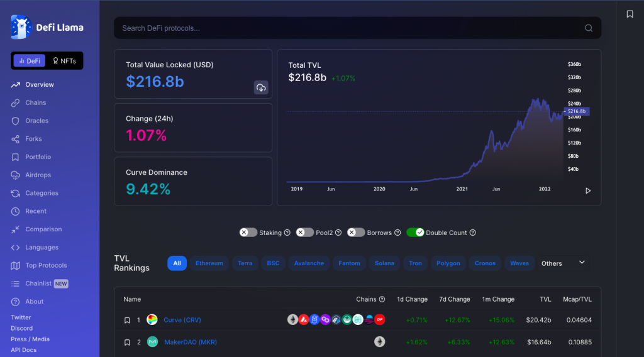Turn off the Double Count switch
This screenshot has height=357, width=644.
(415, 233)
